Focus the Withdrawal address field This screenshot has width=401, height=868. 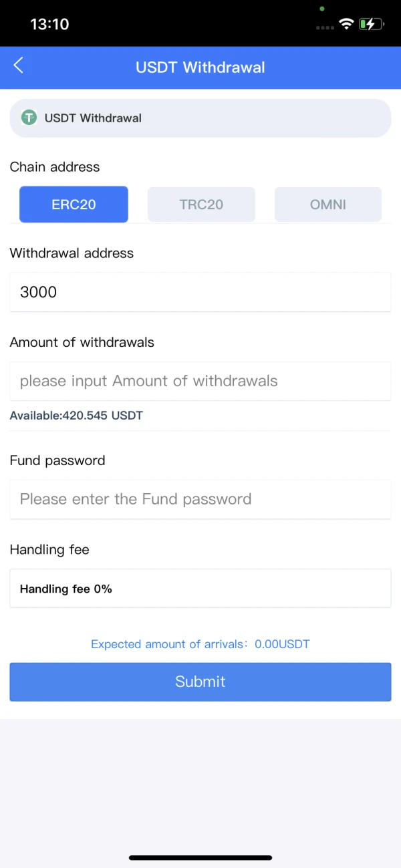coord(200,292)
